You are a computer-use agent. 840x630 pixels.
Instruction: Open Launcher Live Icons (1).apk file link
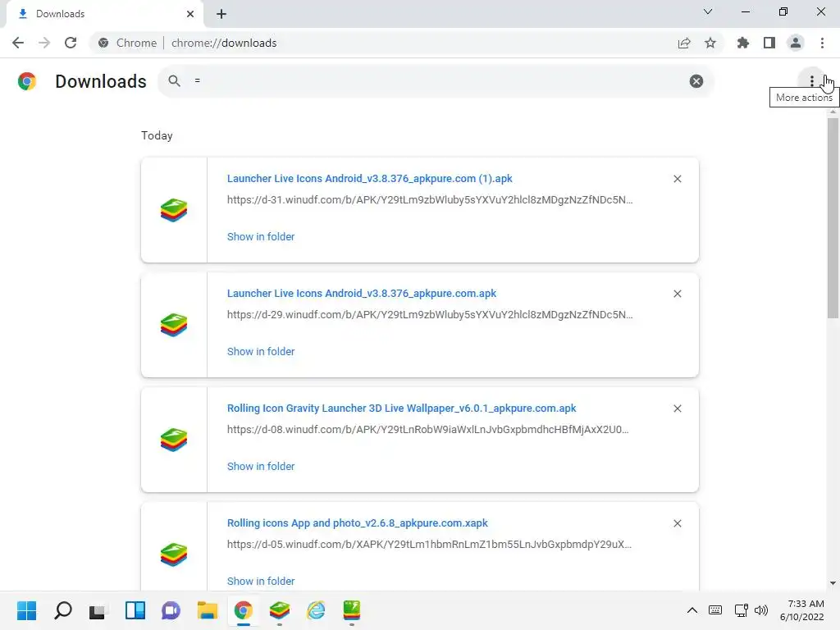[x=369, y=179]
